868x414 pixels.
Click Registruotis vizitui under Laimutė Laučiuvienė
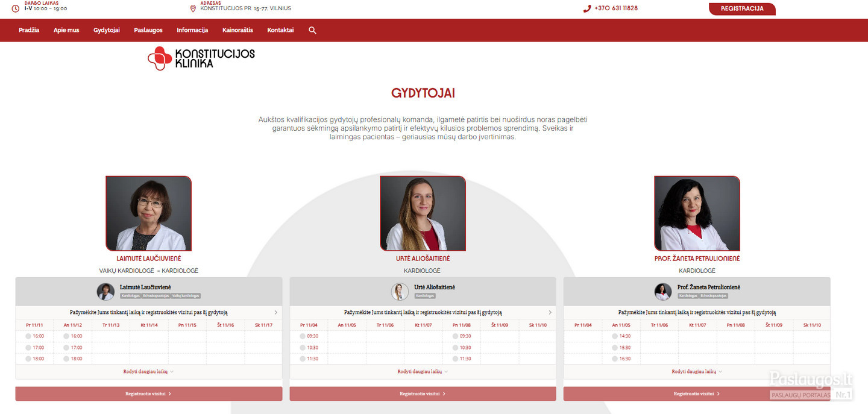[149, 394]
